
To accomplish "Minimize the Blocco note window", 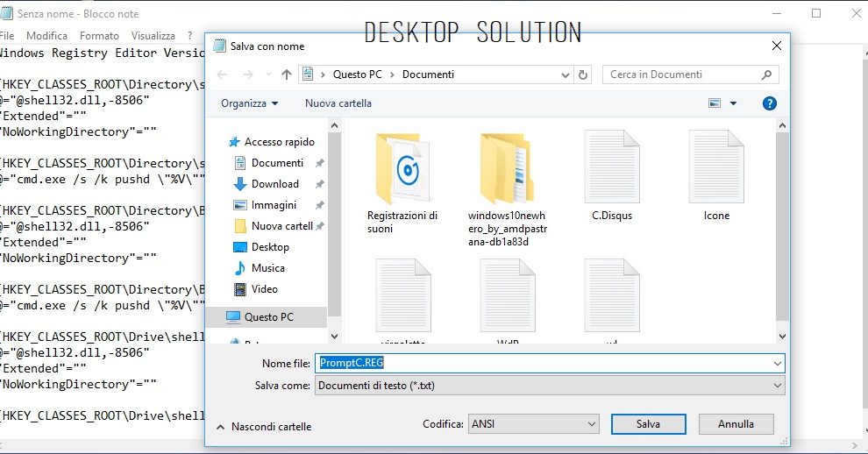I will [777, 13].
